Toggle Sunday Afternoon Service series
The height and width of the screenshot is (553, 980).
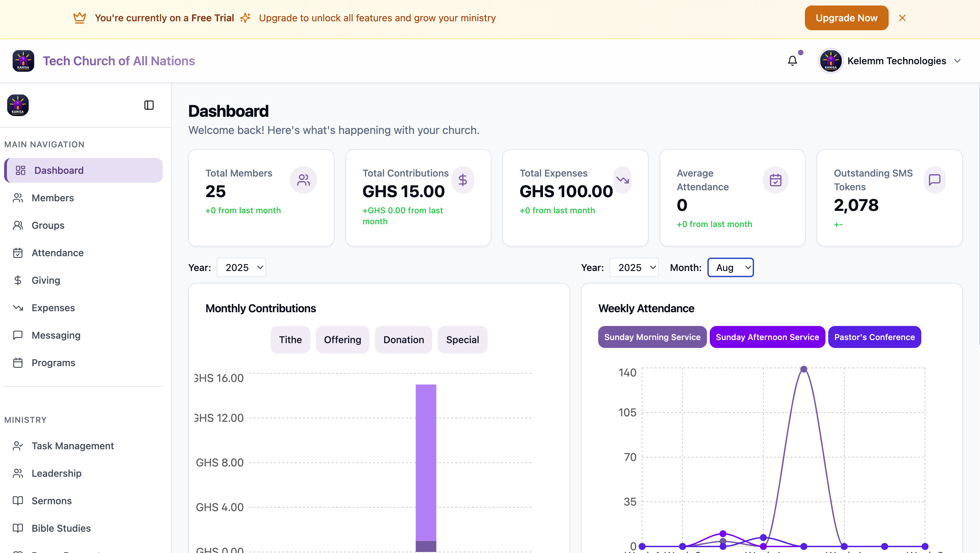767,337
